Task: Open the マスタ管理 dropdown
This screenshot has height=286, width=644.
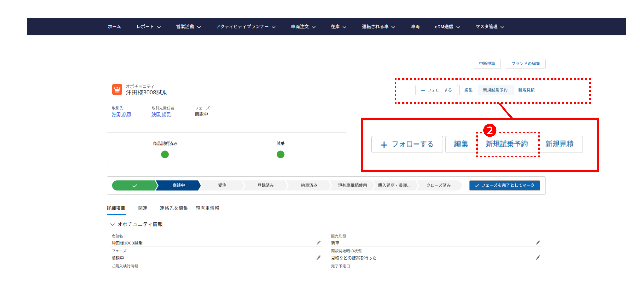Action: tap(490, 27)
